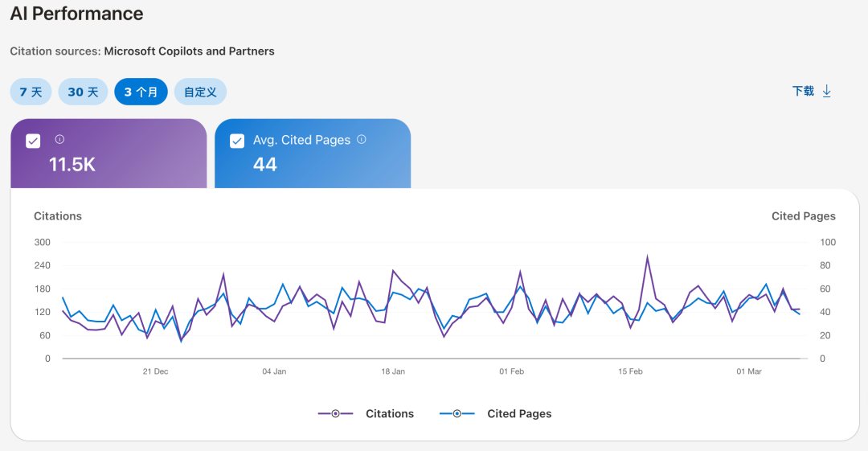Screen dimensions: 868x451
Task: Click the download arrow icon
Action: pos(826,92)
